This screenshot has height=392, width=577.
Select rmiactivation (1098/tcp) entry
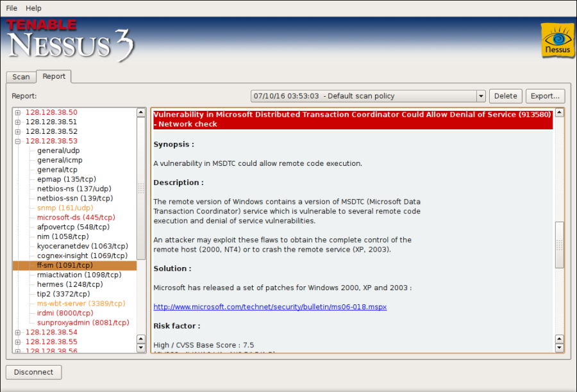click(x=79, y=275)
